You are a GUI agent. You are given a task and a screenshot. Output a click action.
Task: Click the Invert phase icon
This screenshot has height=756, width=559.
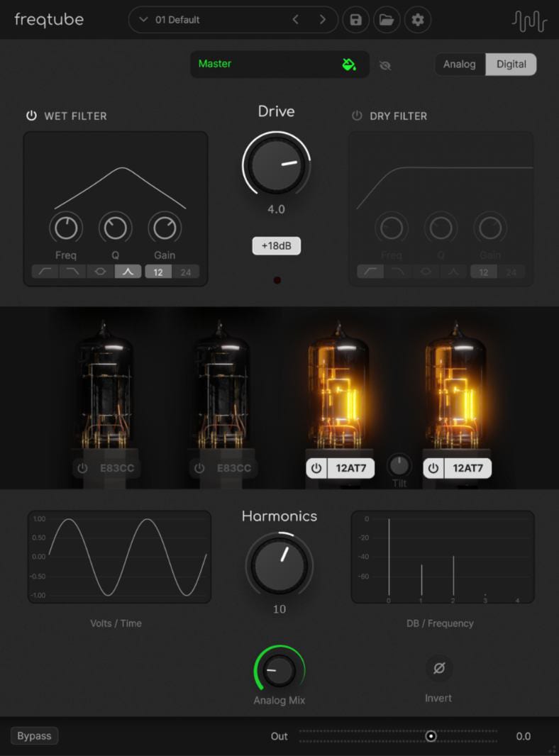pos(438,668)
